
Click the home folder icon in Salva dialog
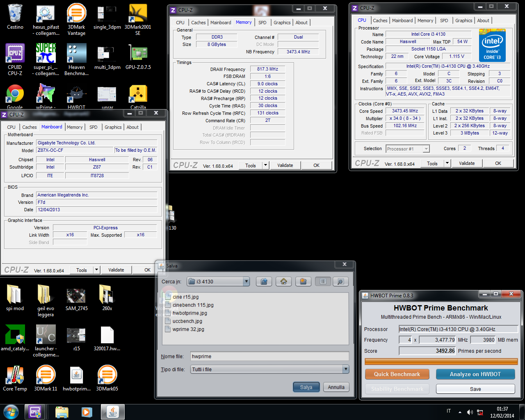pos(284,281)
